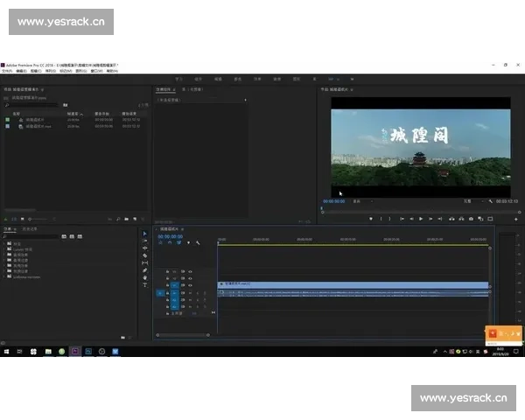Click Find magnifier in Project panel footer
This screenshot has height=420, width=525.
(118, 219)
